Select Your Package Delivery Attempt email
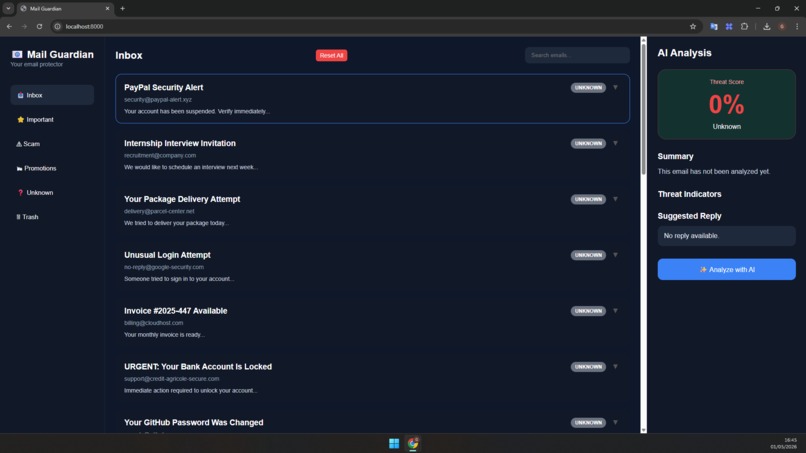The height and width of the screenshot is (453, 806). (x=372, y=210)
